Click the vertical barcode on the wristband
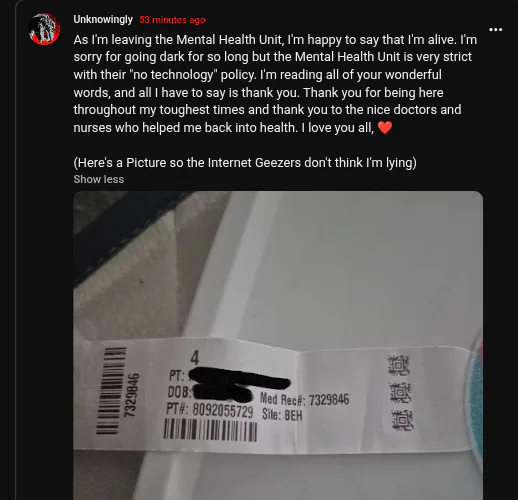The height and width of the screenshot is (500, 518). pos(111,390)
